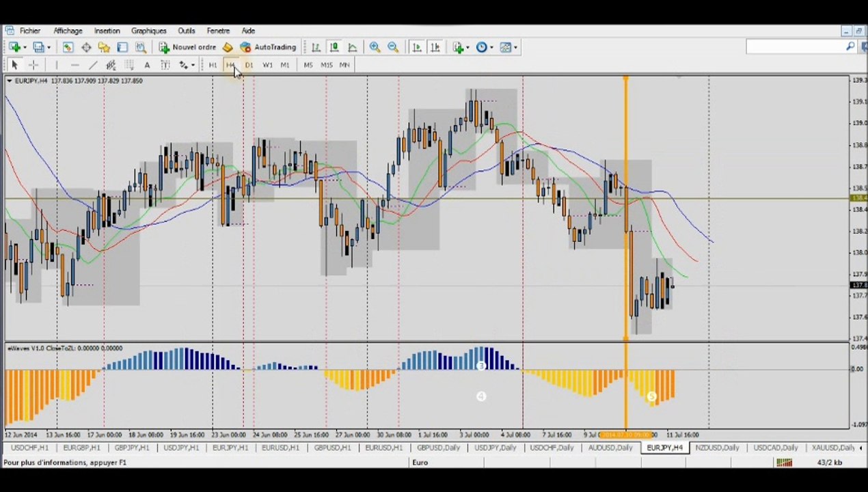Show the Terminal panel icon
Viewport: 868px width, 492px height.
click(x=122, y=47)
